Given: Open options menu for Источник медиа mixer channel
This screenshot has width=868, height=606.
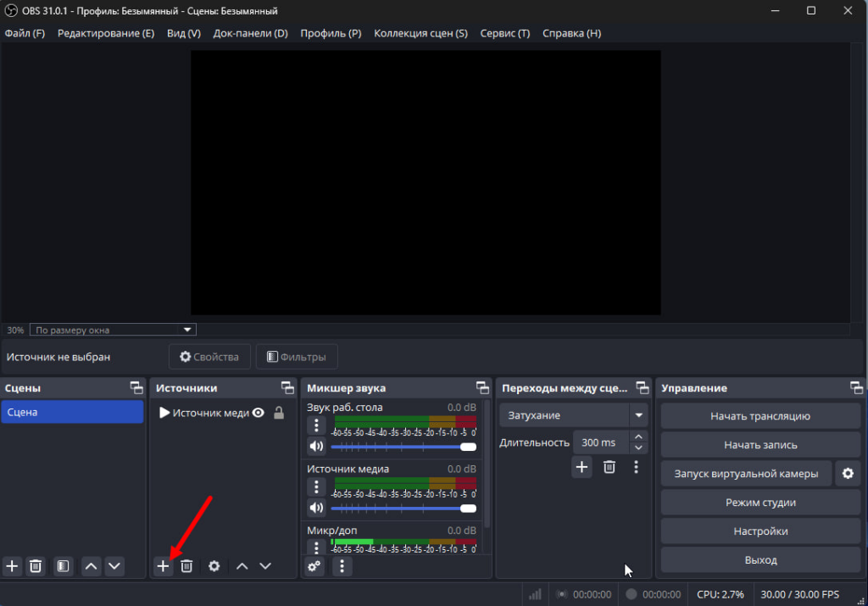Looking at the screenshot, I should tap(316, 486).
